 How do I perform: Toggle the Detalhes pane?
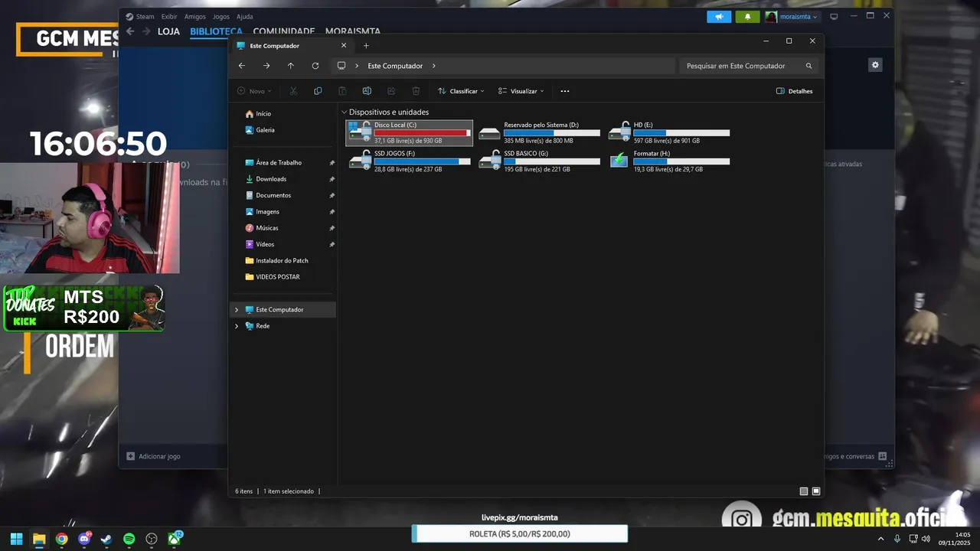[794, 91]
